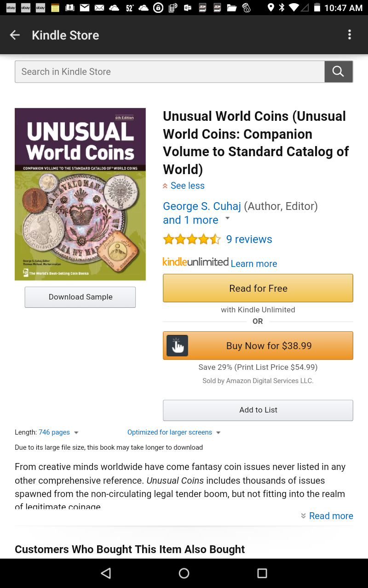Tap the magnifying glass search button

click(338, 72)
